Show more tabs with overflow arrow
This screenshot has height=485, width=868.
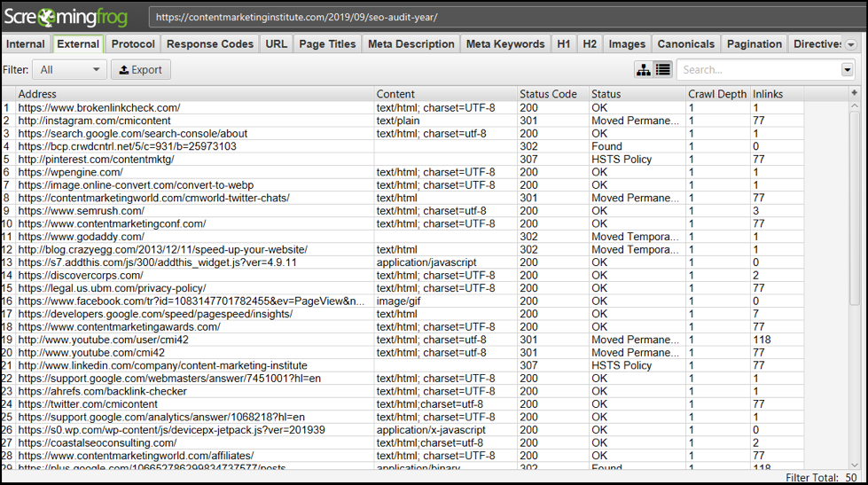point(850,44)
